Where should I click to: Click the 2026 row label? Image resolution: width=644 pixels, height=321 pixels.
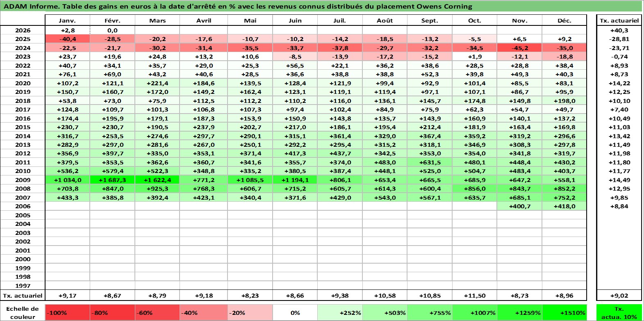pyautogui.click(x=23, y=30)
